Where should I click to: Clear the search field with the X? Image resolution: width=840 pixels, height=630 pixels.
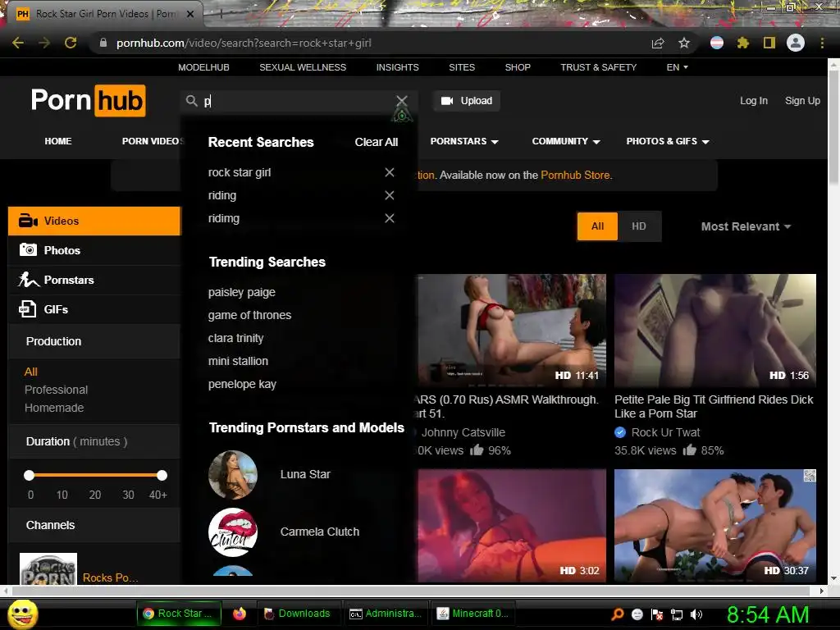(401, 101)
